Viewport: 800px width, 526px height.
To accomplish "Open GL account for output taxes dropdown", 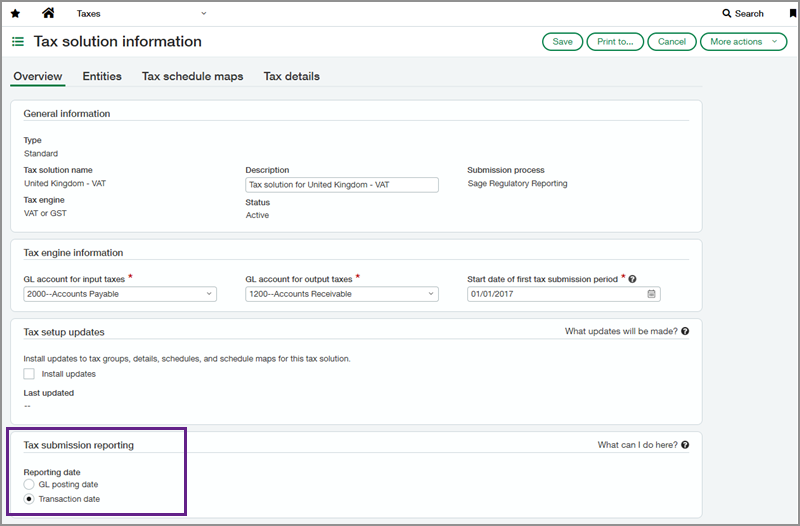I will [x=342, y=294].
